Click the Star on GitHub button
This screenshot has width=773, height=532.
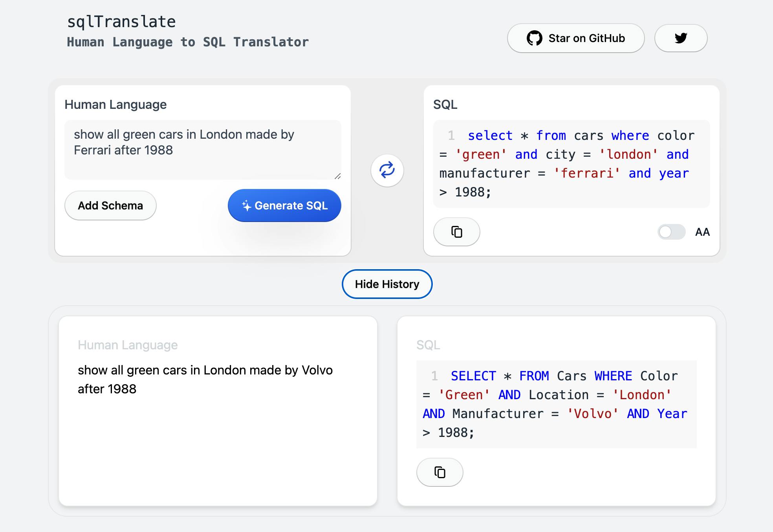(x=576, y=38)
